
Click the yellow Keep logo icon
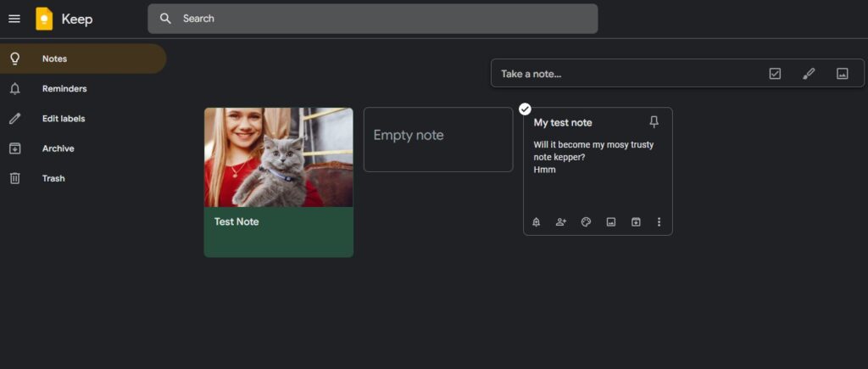(x=44, y=19)
